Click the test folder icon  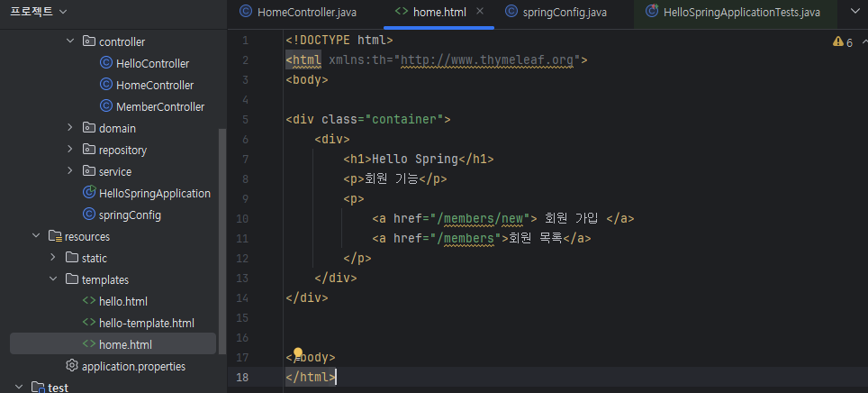(x=38, y=387)
